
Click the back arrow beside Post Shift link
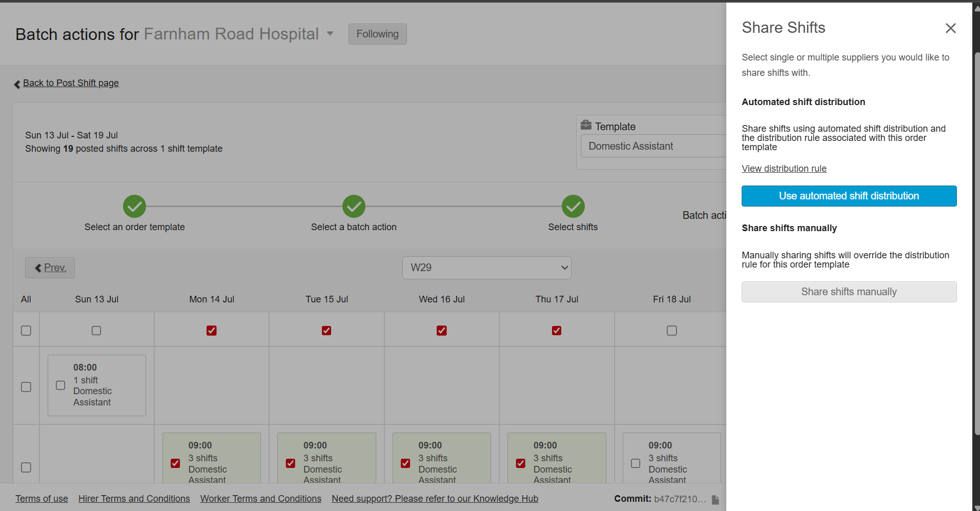tap(17, 84)
